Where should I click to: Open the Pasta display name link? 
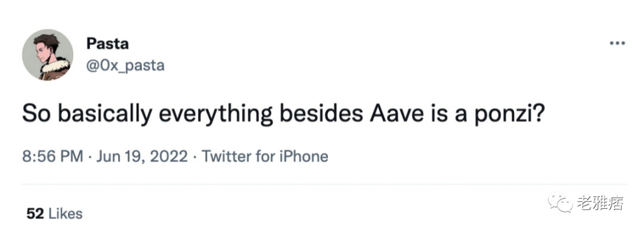coord(107,44)
